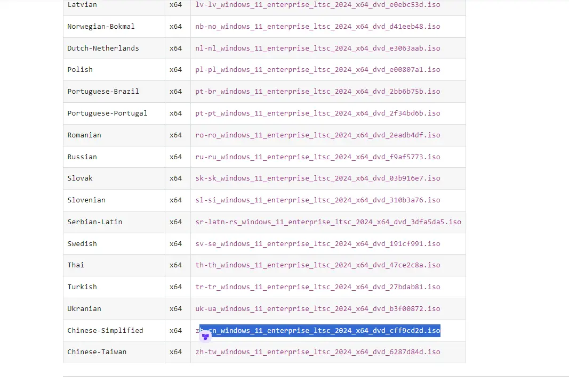This screenshot has height=392, width=569.
Task: Open the sl-si Slovenian ISO link
Action: (x=317, y=200)
